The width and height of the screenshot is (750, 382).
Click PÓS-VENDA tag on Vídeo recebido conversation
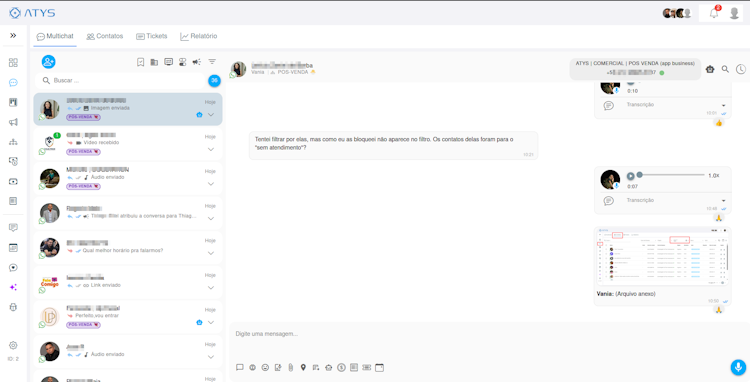[83, 152]
